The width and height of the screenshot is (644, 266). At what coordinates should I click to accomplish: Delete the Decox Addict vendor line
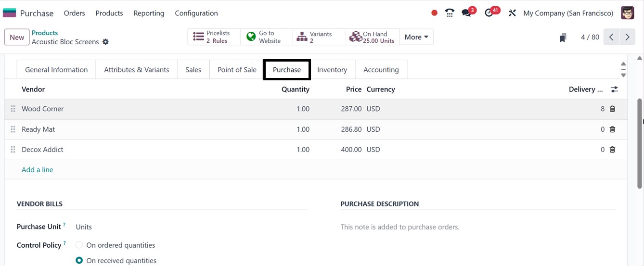click(x=612, y=150)
